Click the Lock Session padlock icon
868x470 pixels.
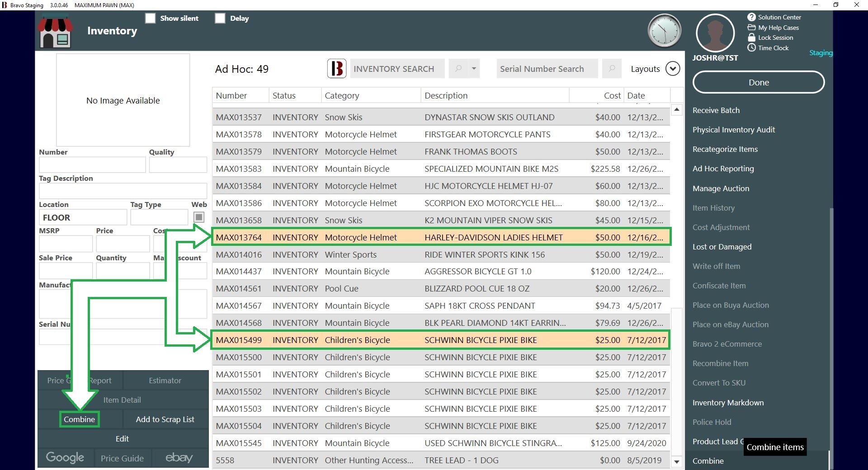pos(751,38)
